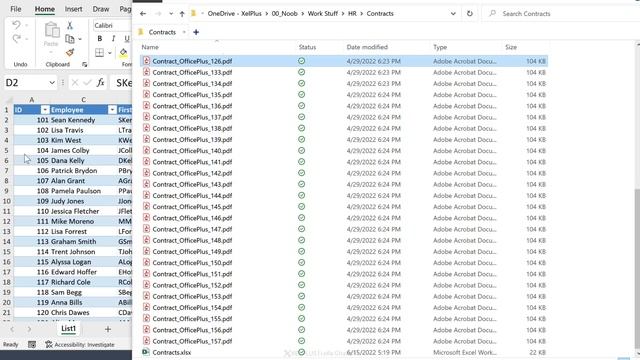Open the Copy dropdown arrow
640x360 pixels.
coord(80,39)
